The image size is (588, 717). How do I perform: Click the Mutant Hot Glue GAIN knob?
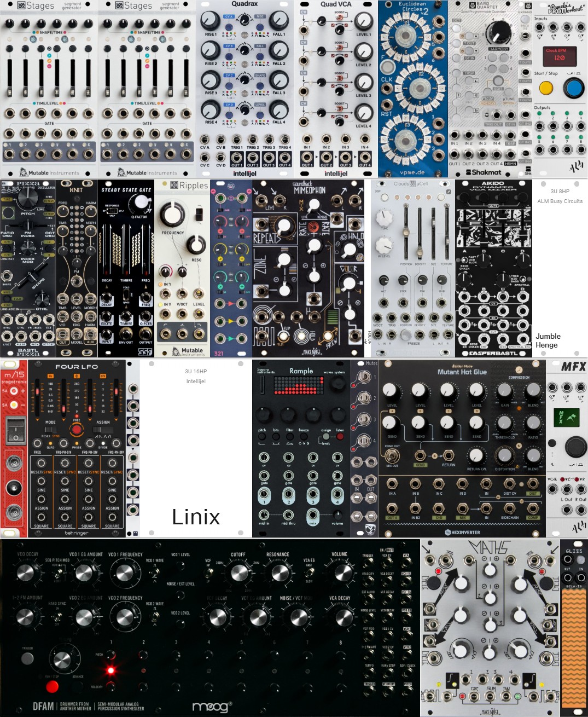[504, 390]
